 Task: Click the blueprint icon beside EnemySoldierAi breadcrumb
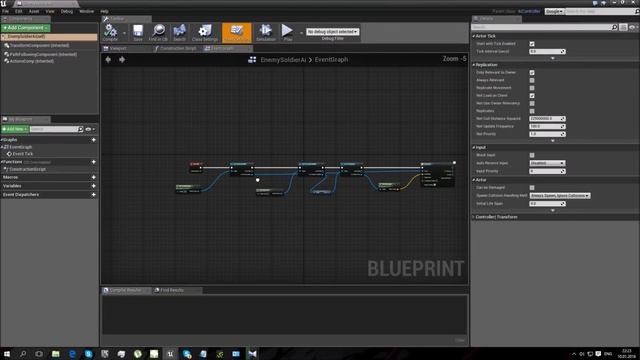252,60
